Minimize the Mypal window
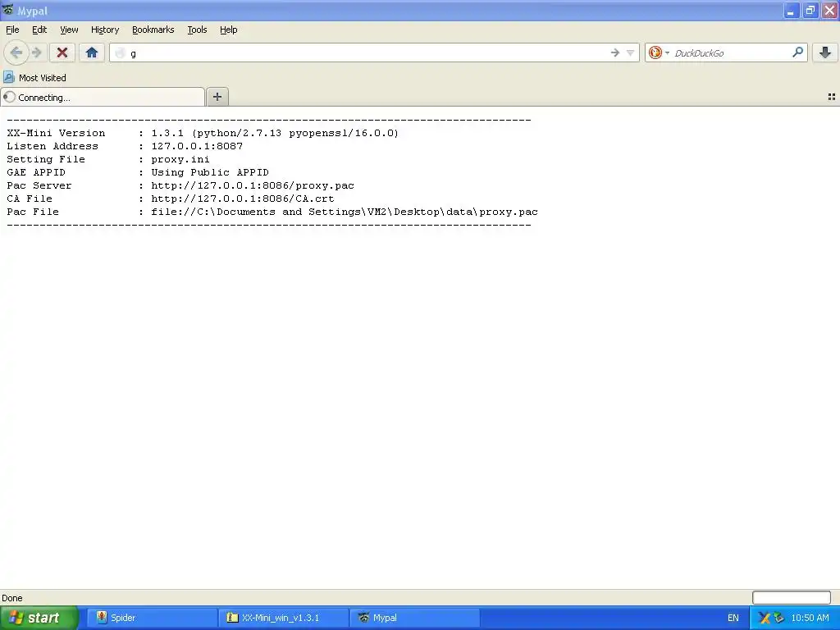Screen dimensions: 840x630 pos(791,11)
